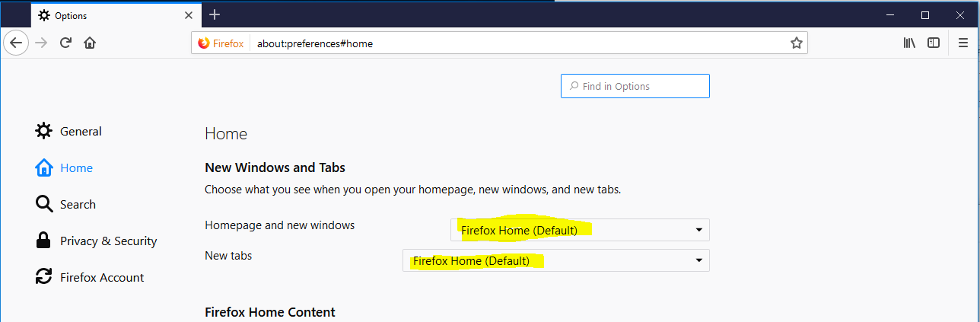Click the Find in Options search box
The image size is (980, 322).
(x=635, y=86)
